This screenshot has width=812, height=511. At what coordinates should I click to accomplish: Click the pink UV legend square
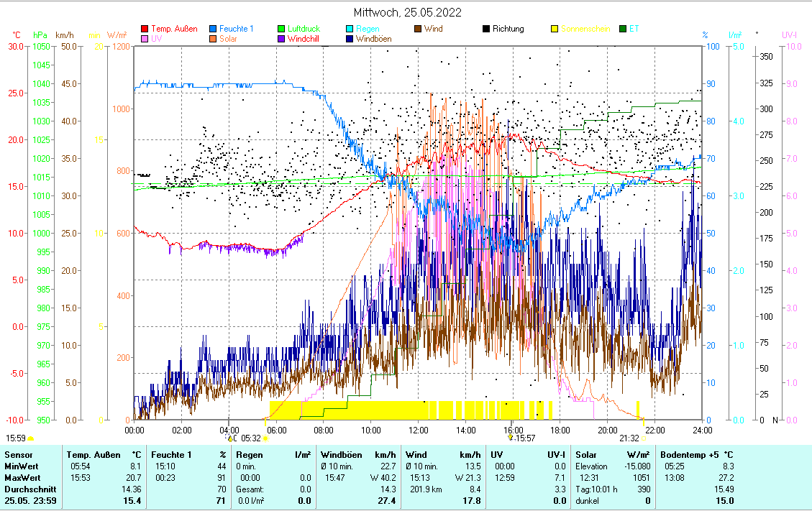[145, 39]
